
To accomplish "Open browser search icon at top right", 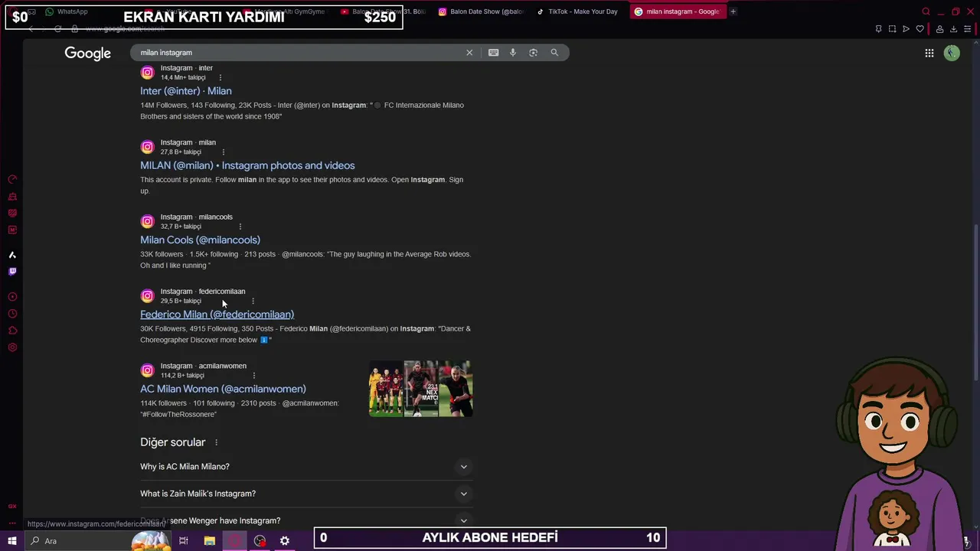I will pyautogui.click(x=926, y=11).
